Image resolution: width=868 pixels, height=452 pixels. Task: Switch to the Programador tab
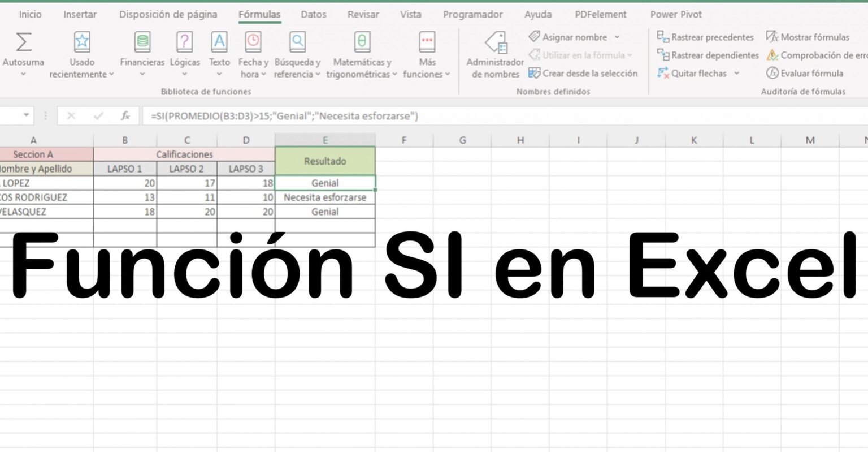click(x=473, y=15)
